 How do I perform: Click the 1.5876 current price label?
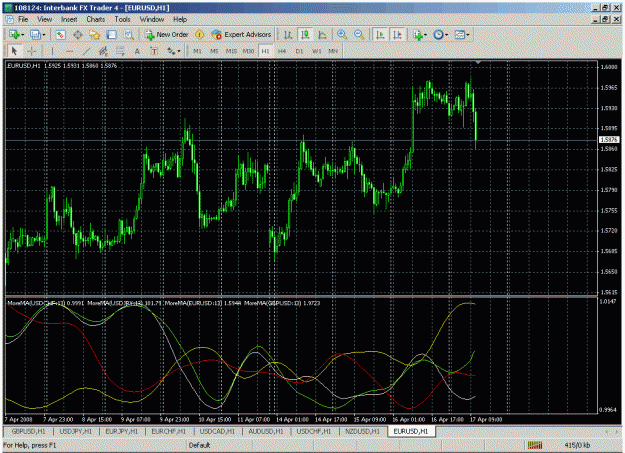click(609, 140)
